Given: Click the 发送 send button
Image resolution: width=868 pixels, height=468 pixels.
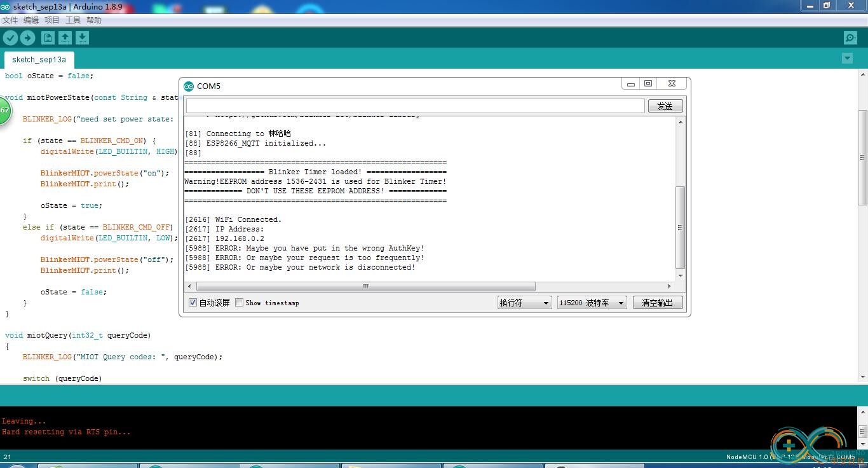Looking at the screenshot, I should click(665, 106).
